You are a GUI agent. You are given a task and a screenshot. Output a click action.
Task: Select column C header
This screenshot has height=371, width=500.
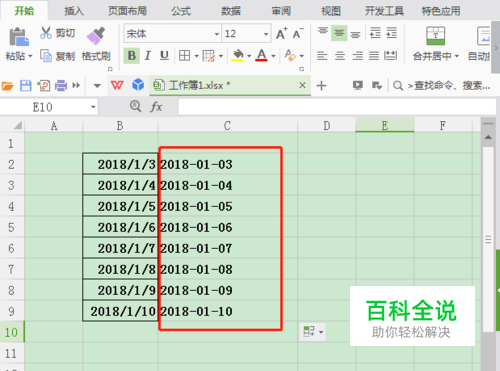tap(227, 126)
